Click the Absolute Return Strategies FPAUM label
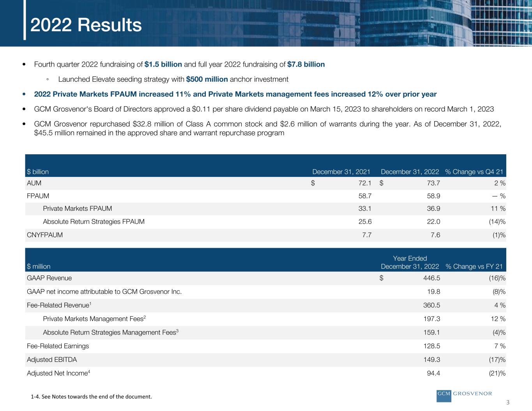This screenshot has width=532, height=411. click(94, 222)
